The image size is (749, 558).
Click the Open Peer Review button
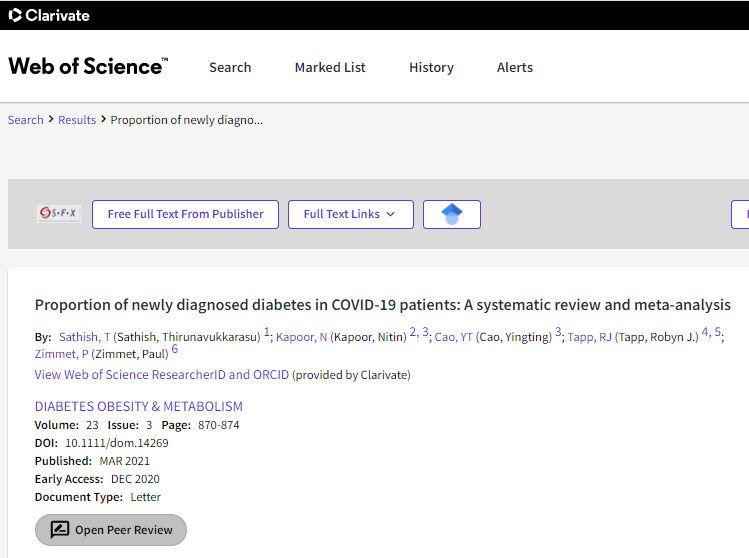click(111, 530)
